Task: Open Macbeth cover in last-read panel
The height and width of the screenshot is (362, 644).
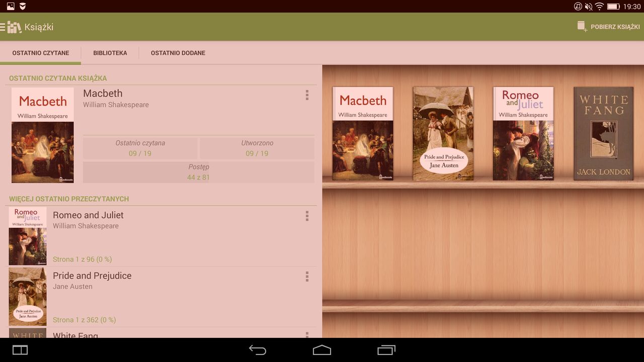Action: point(43,135)
